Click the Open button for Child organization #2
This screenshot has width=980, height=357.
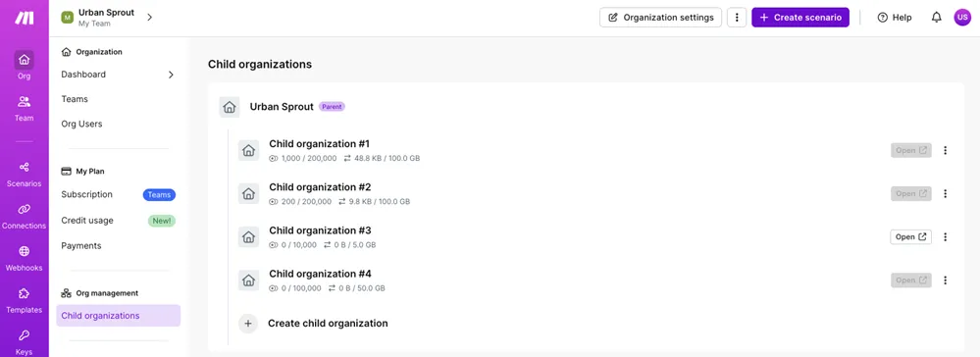pyautogui.click(x=911, y=194)
